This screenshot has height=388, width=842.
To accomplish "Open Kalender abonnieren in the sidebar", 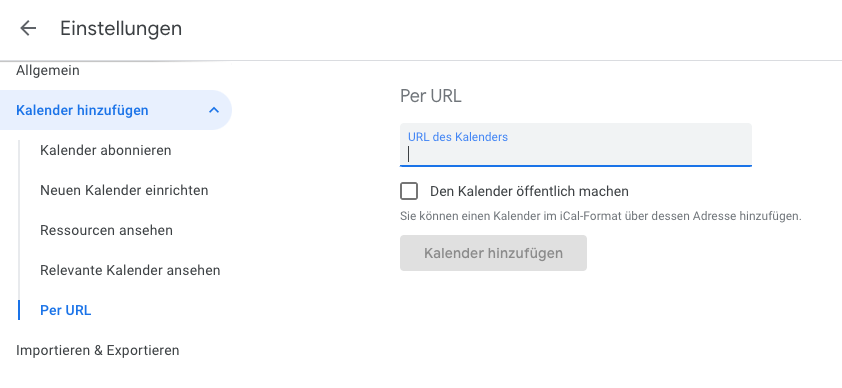I will pyautogui.click(x=106, y=150).
